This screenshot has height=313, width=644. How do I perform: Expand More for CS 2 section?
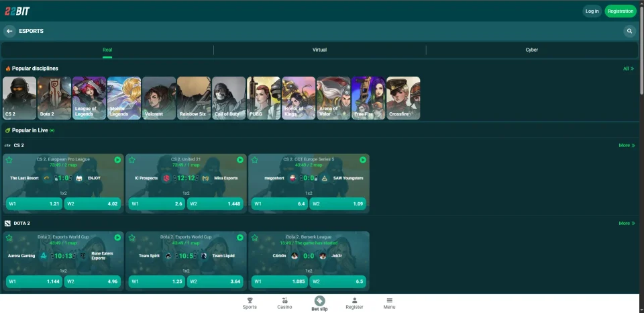coord(627,145)
